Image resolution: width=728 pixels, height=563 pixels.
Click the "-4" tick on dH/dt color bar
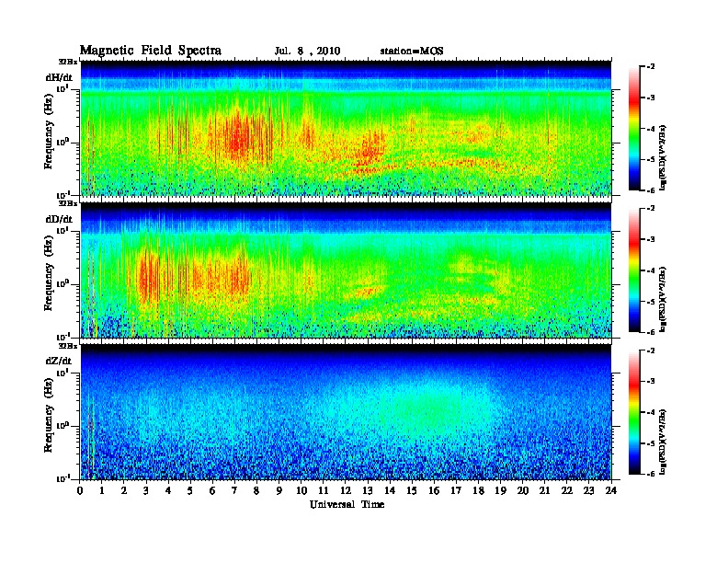point(652,129)
